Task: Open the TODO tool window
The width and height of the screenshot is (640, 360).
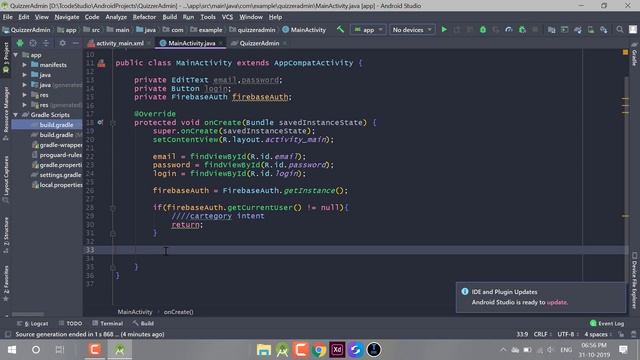Action: [x=70, y=323]
